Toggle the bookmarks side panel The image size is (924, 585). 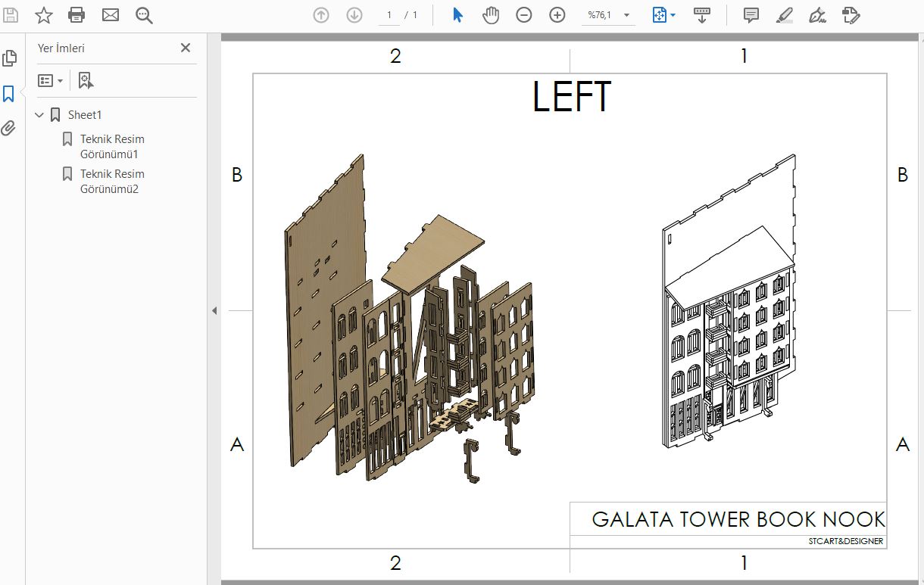pyautogui.click(x=9, y=94)
